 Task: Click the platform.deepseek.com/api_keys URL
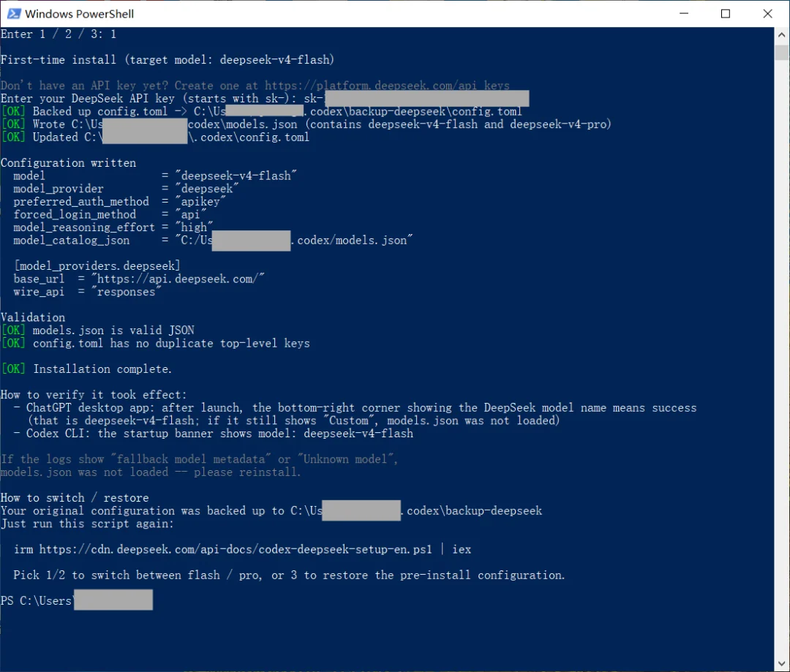[x=388, y=86]
